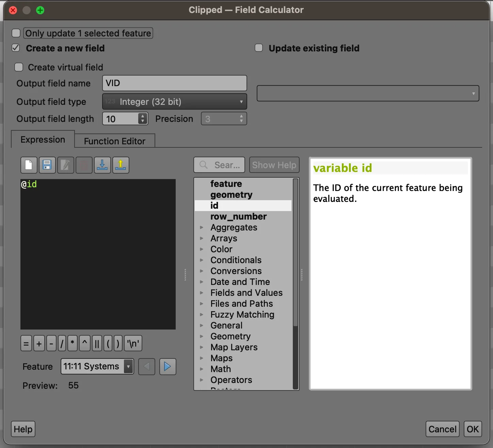Check the Create virtual field option
The image size is (493, 448).
(19, 67)
